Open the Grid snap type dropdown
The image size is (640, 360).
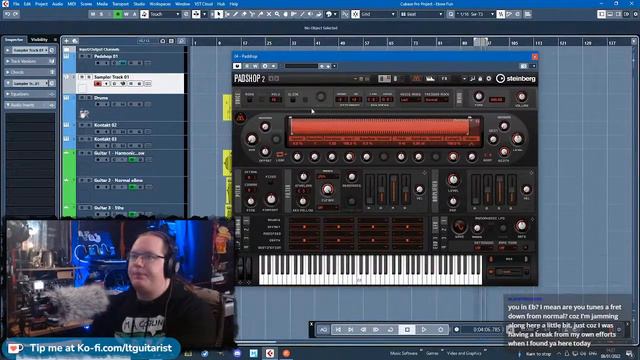point(378,14)
